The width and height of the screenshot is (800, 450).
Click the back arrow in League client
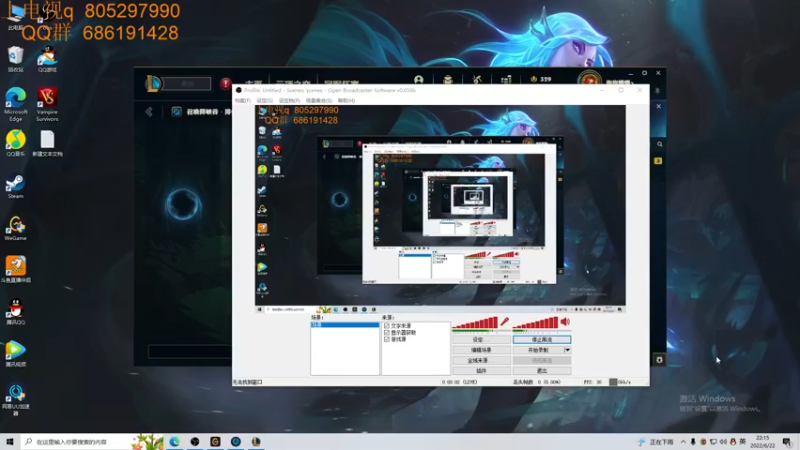point(149,112)
